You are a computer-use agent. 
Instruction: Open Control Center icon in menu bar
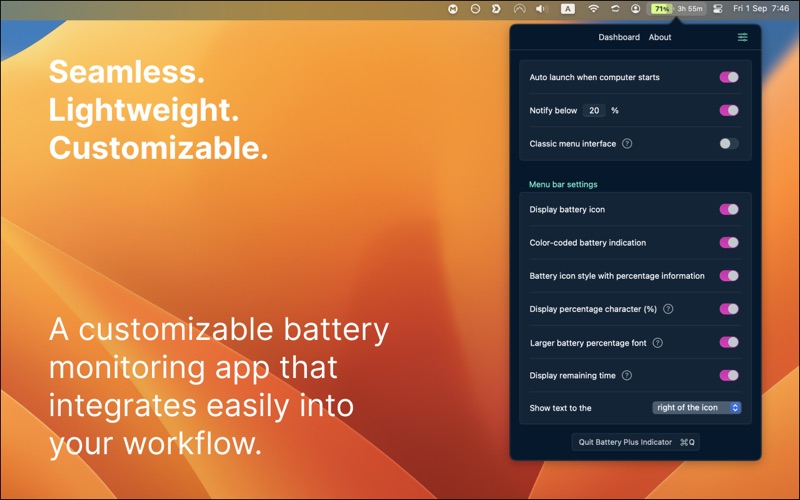[x=717, y=9]
